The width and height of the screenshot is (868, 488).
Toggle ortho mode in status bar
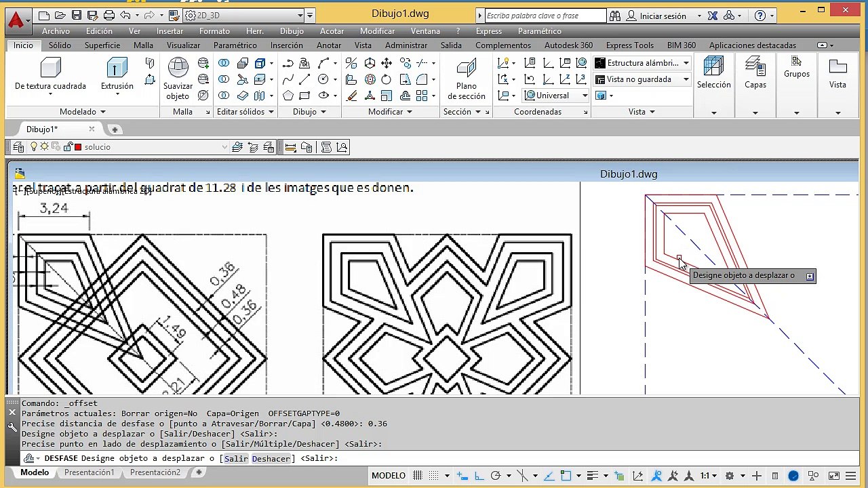[x=479, y=476]
